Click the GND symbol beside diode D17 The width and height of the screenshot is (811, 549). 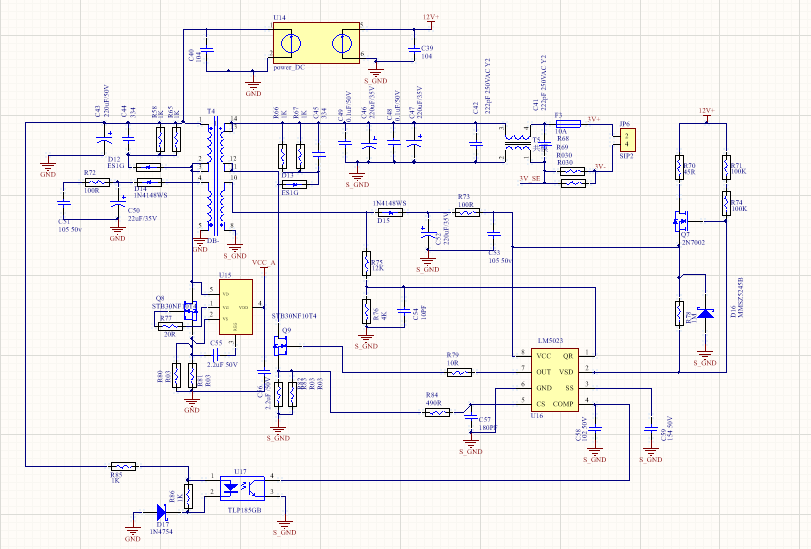click(133, 533)
